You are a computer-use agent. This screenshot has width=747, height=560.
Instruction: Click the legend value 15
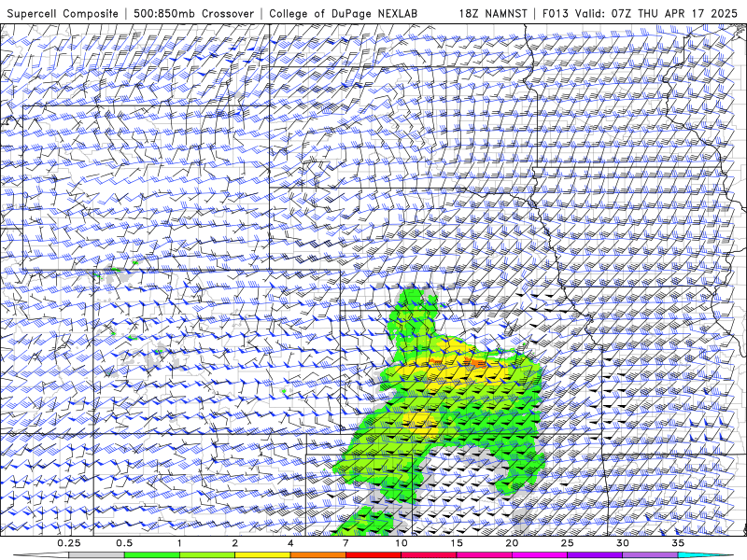point(457,543)
